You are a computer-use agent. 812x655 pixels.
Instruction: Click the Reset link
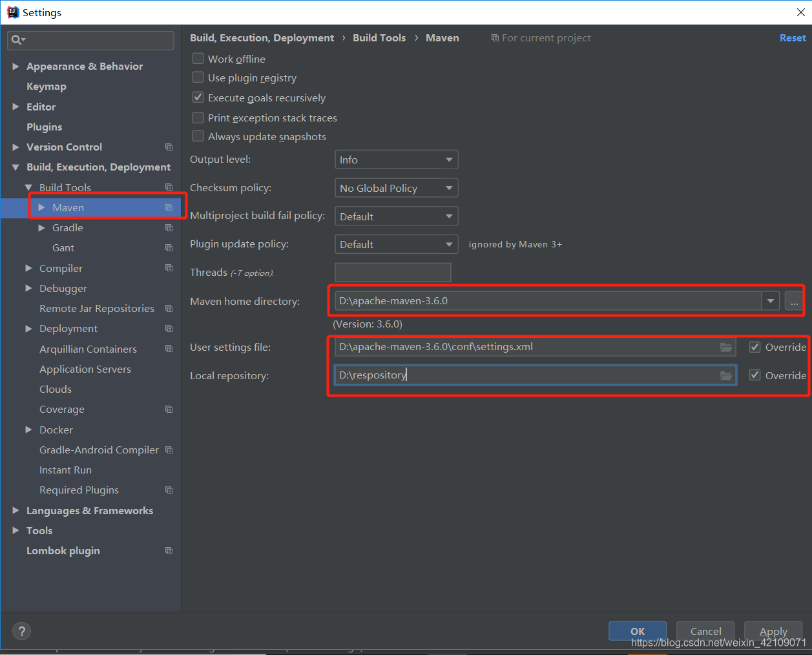click(793, 38)
